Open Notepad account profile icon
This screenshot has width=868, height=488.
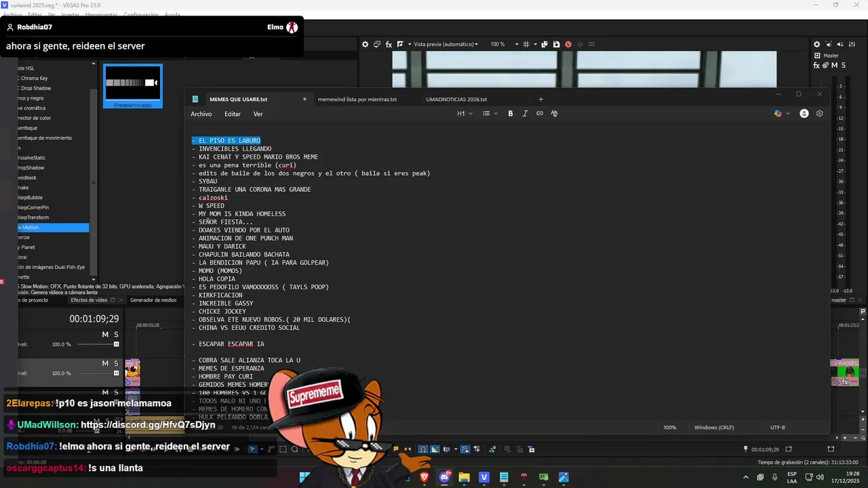[804, 114]
